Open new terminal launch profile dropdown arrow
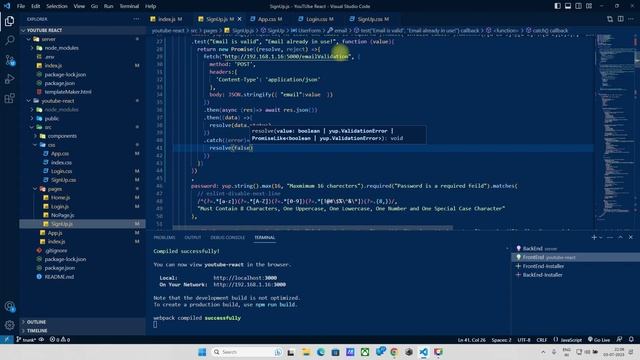Image resolution: width=640 pixels, height=360 pixels. click(x=600, y=237)
